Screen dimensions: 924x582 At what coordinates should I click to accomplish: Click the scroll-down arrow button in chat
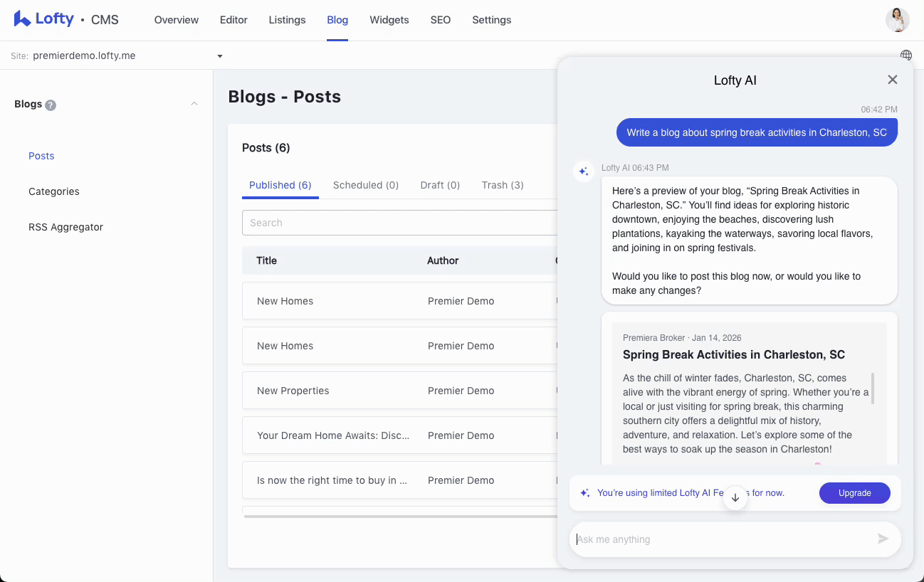(735, 498)
